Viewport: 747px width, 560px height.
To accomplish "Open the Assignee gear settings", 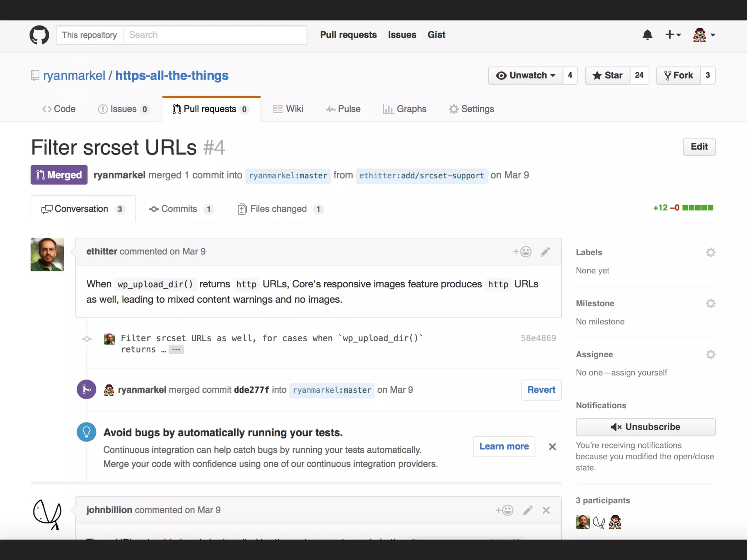I will pyautogui.click(x=710, y=354).
